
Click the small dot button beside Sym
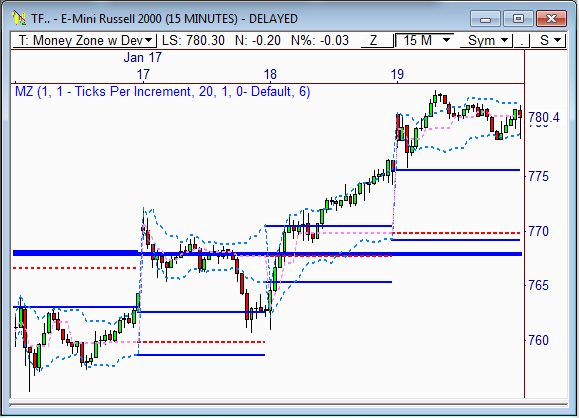[x=521, y=40]
